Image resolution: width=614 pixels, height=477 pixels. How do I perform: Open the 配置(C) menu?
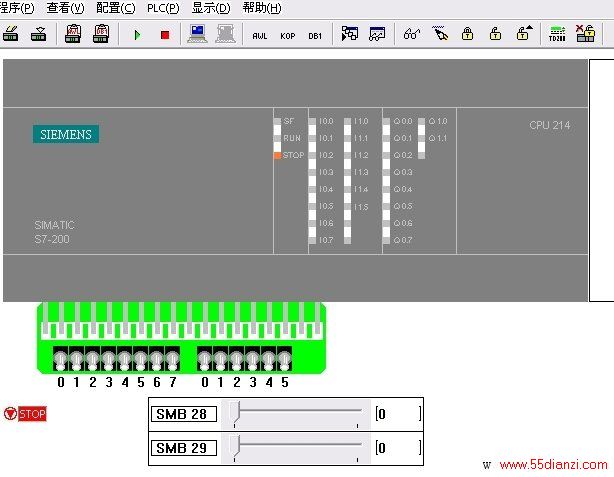tap(116, 8)
